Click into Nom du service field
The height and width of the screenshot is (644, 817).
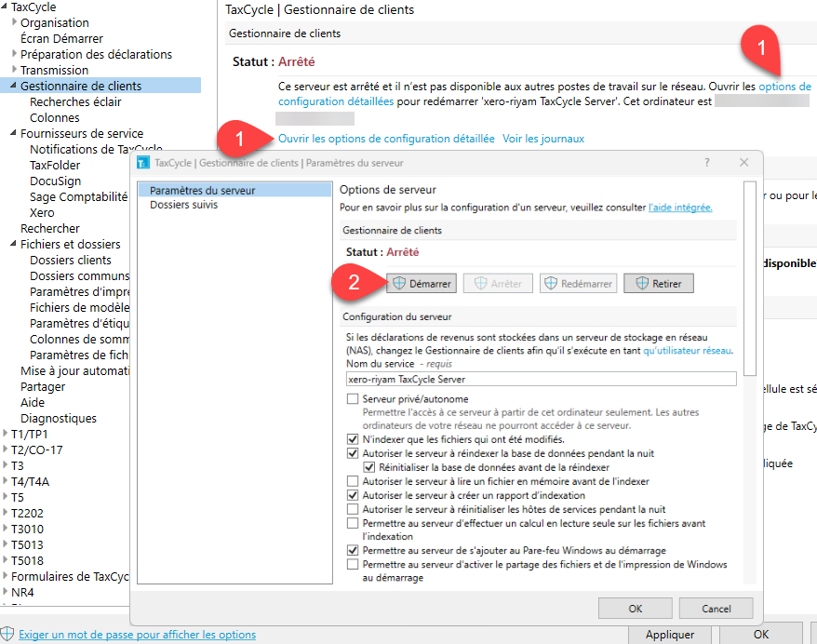pyautogui.click(x=541, y=379)
